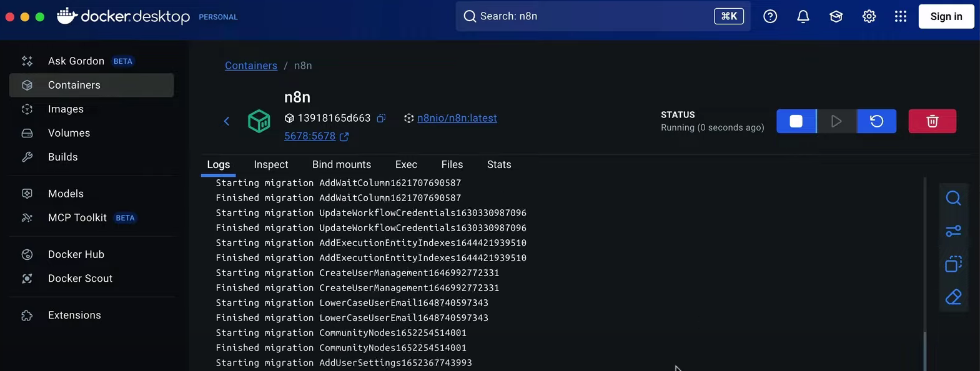Click the Start play button
The height and width of the screenshot is (371, 980).
pos(836,121)
